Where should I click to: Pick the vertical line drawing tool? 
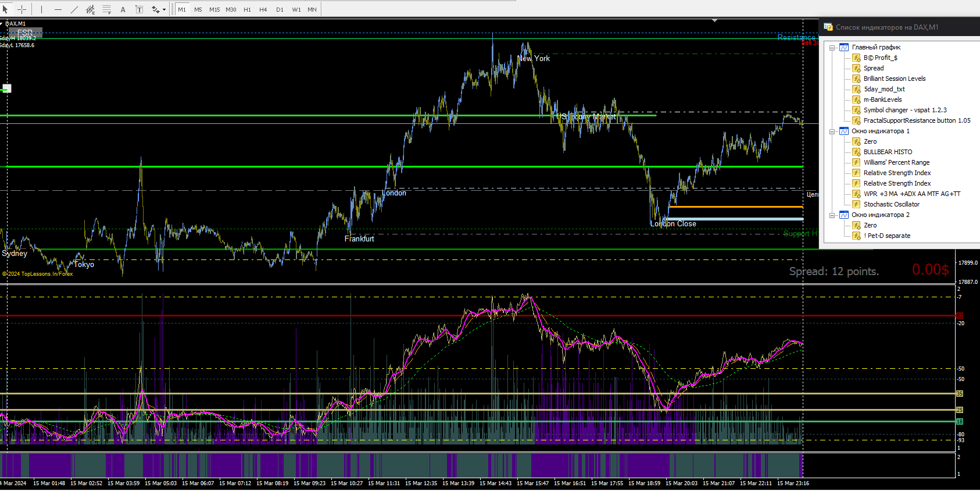pos(41,9)
